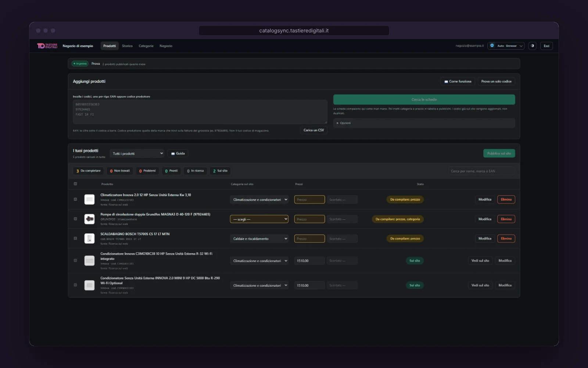This screenshot has height=368, width=588.
Task: Select checkbox for Pompa di circolazione Grundfos
Action: [75, 219]
